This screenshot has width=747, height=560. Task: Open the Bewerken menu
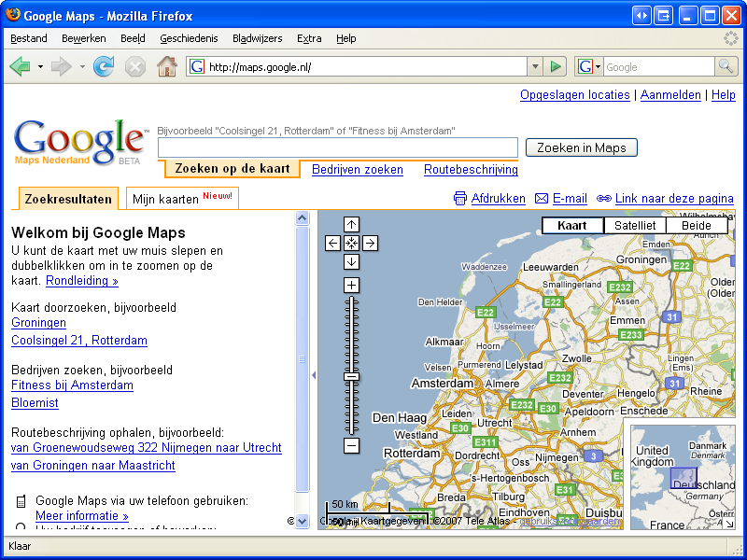pyautogui.click(x=84, y=38)
